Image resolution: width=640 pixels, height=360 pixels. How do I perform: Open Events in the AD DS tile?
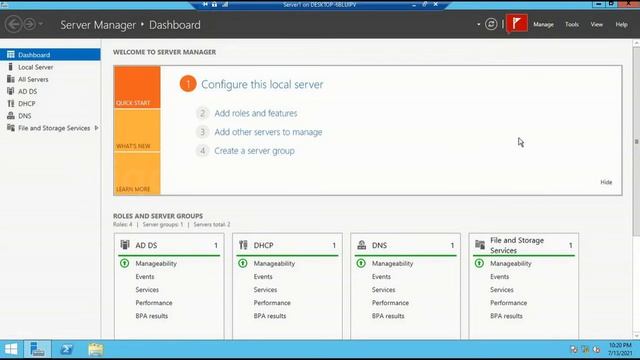click(x=145, y=277)
